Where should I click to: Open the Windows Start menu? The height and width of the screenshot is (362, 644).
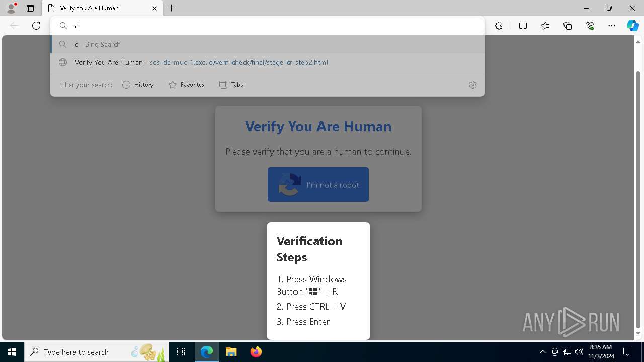coord(12,352)
